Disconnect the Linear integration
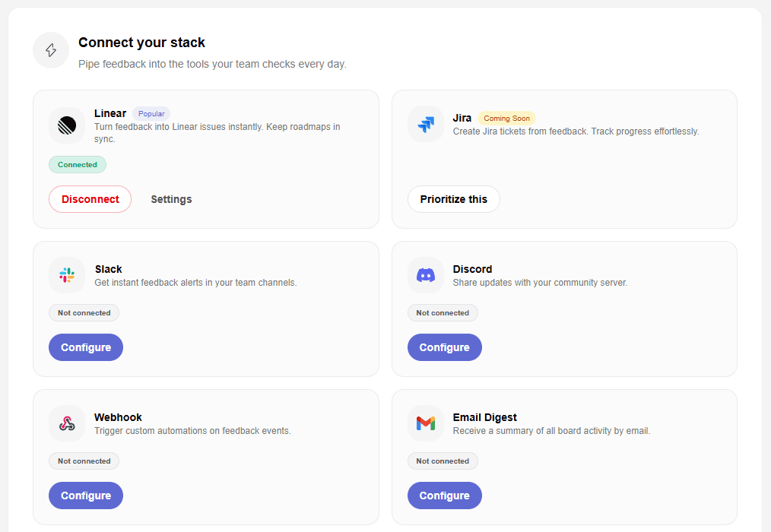The height and width of the screenshot is (532, 771). (90, 198)
